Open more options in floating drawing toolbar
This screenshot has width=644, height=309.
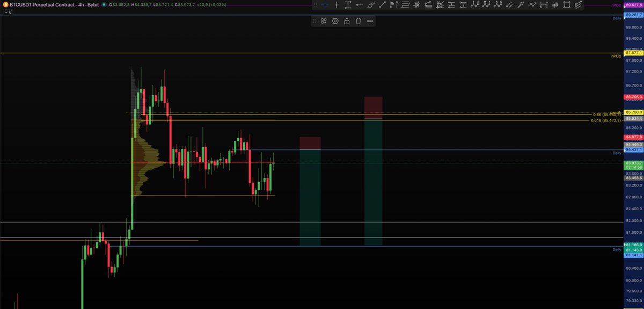(370, 21)
